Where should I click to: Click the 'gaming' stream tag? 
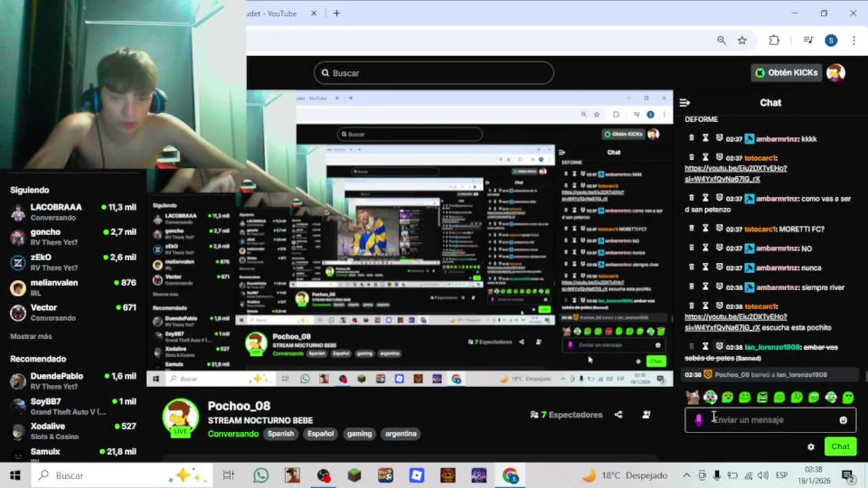pos(359,434)
